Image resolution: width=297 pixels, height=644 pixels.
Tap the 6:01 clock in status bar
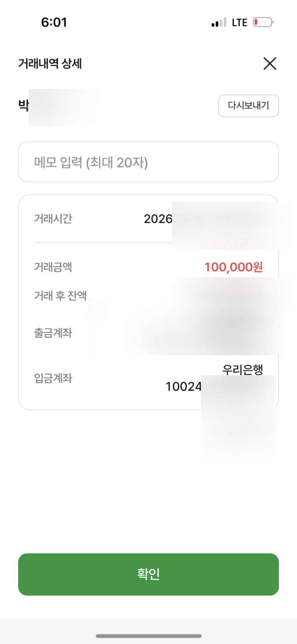[x=54, y=23]
